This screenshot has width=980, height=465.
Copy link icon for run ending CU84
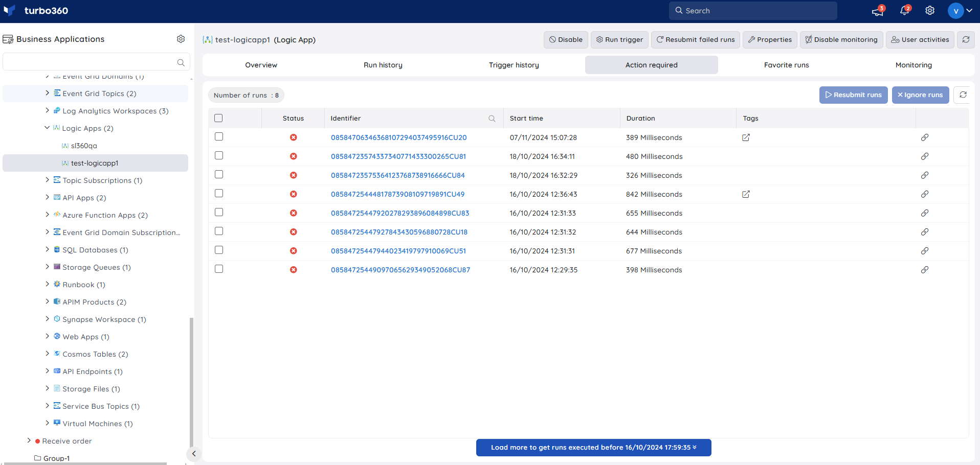tap(925, 175)
